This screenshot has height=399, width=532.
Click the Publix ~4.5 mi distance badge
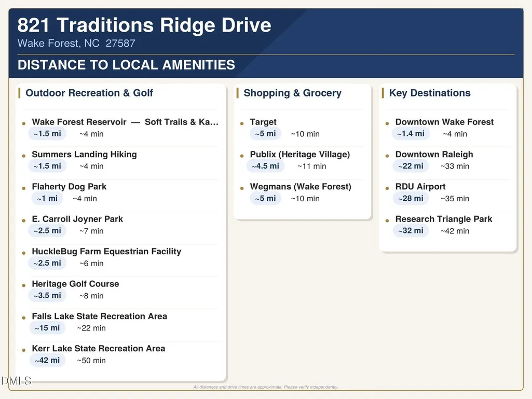(x=265, y=166)
